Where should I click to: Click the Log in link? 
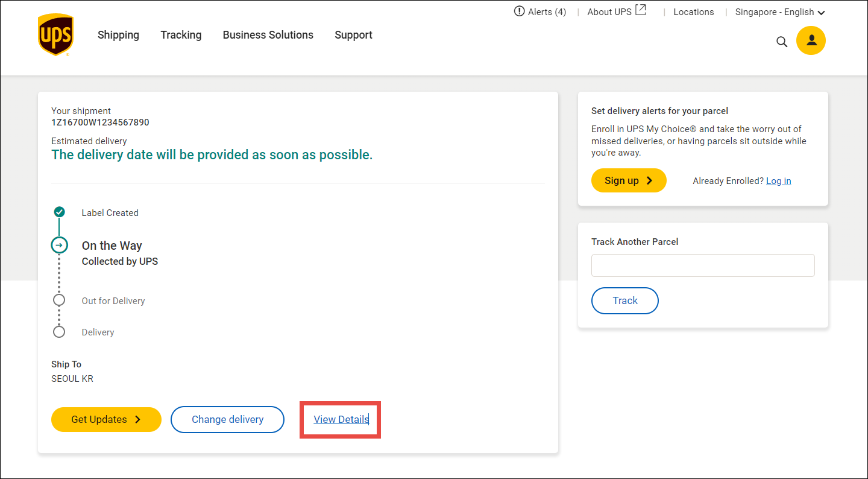779,181
